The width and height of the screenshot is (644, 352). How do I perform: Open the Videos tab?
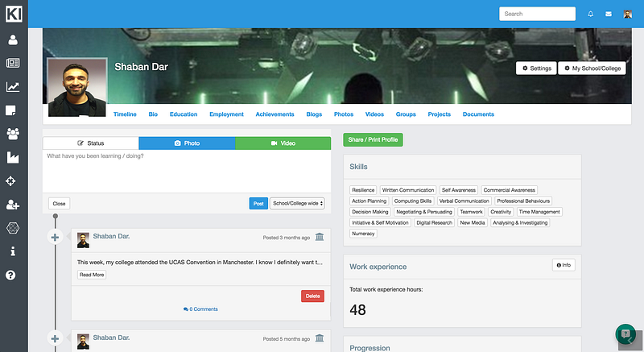374,114
